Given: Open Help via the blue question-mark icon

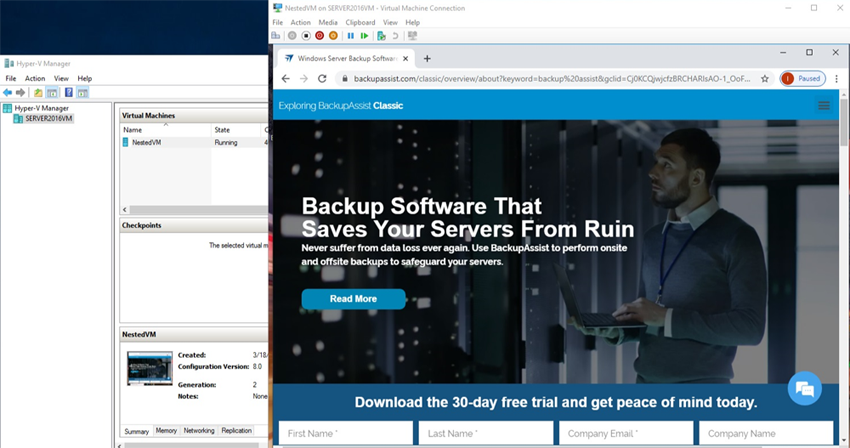Looking at the screenshot, I should click(69, 93).
